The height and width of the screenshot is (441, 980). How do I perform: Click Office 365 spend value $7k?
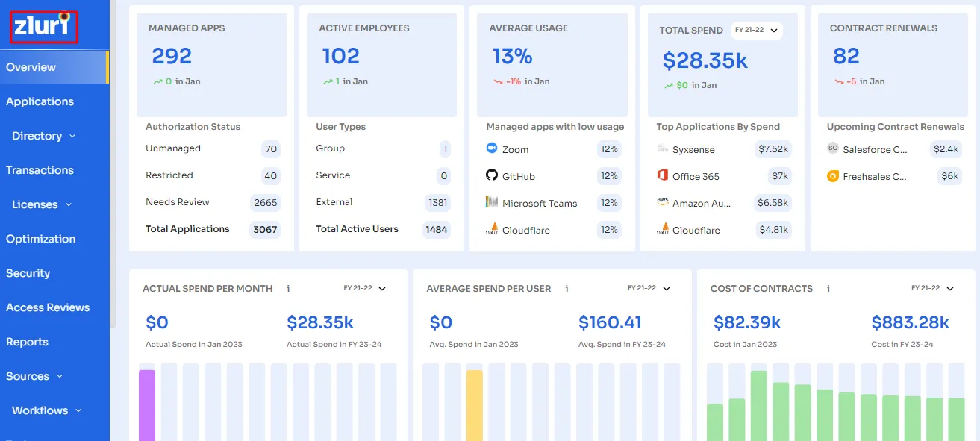click(x=780, y=176)
